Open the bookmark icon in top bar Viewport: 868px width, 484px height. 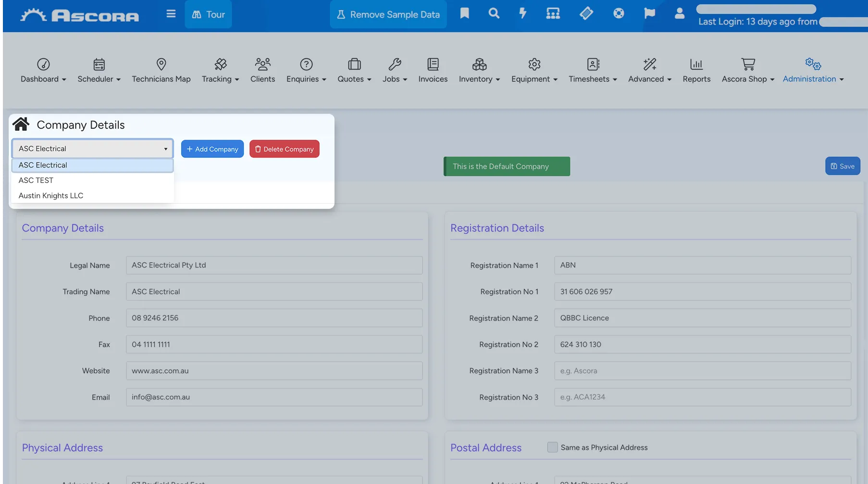464,13
